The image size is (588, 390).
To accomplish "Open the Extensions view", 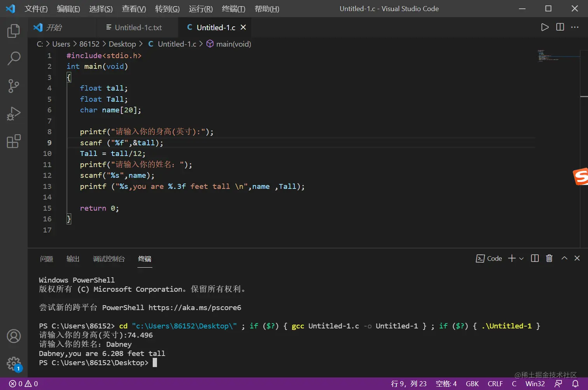I will coord(14,141).
